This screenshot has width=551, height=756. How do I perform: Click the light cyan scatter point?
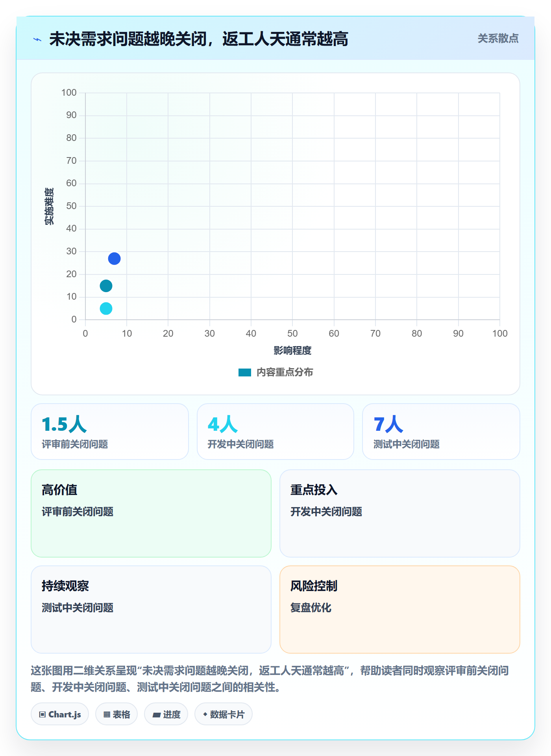(x=106, y=308)
